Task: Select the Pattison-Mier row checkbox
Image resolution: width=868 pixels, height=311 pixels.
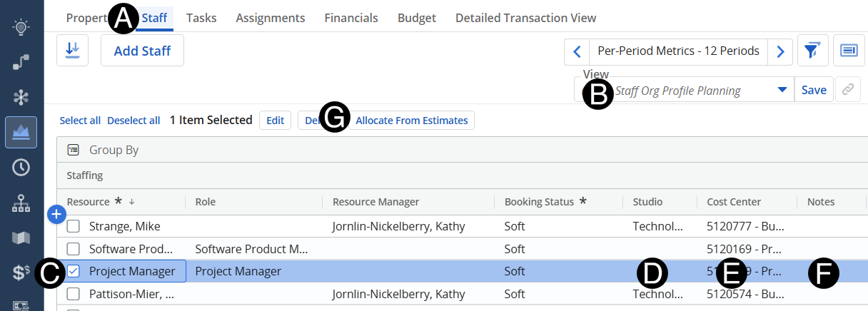Action: coord(74,294)
